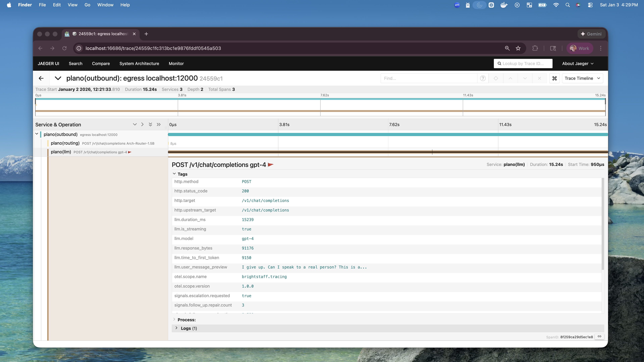The height and width of the screenshot is (362, 644).
Task: Open the Trace Timeline view dropdown
Action: 582,78
